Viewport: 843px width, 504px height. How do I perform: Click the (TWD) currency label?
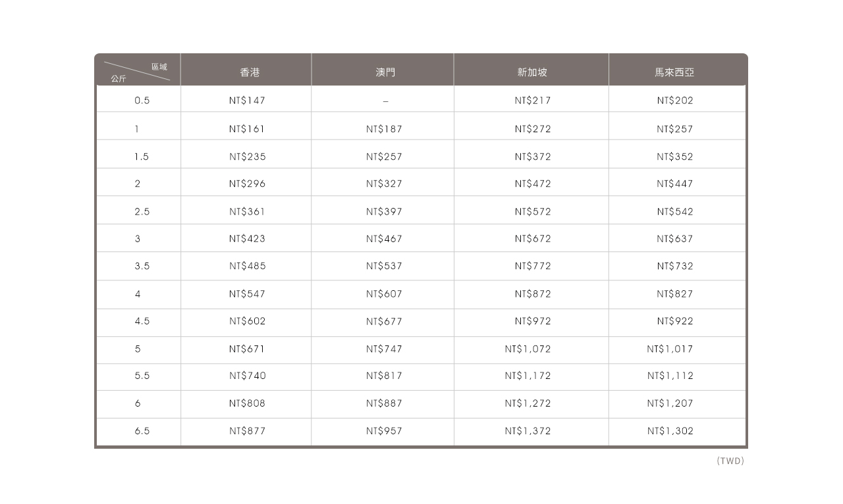pos(730,461)
